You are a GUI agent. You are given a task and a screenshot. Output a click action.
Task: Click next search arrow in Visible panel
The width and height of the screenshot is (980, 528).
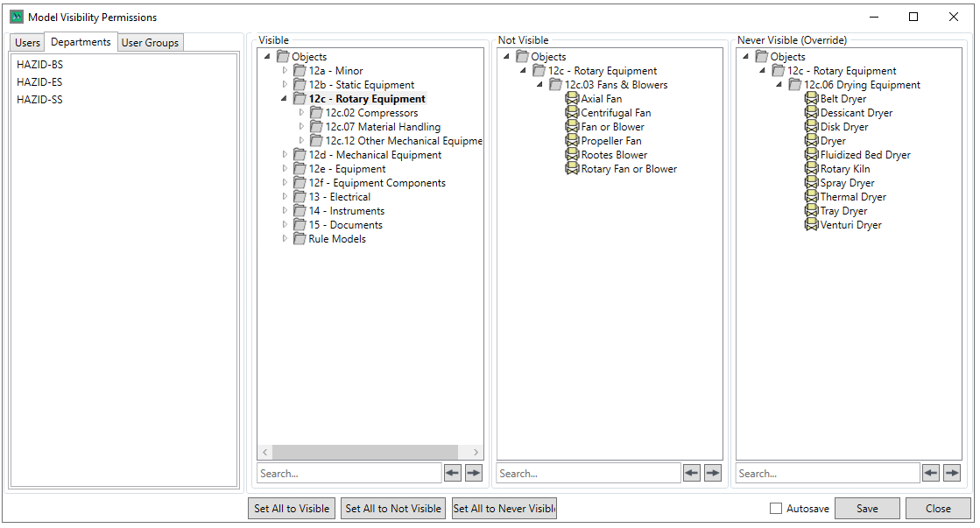click(x=474, y=473)
